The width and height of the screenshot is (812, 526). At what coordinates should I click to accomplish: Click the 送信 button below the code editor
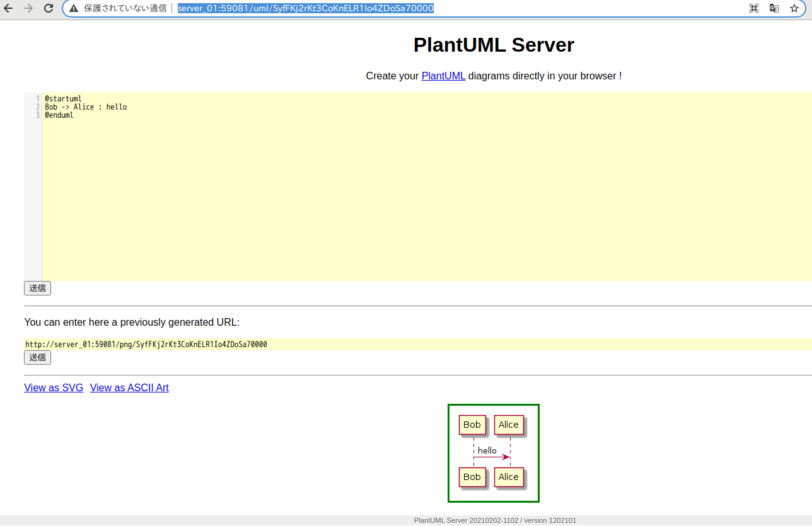click(x=37, y=288)
